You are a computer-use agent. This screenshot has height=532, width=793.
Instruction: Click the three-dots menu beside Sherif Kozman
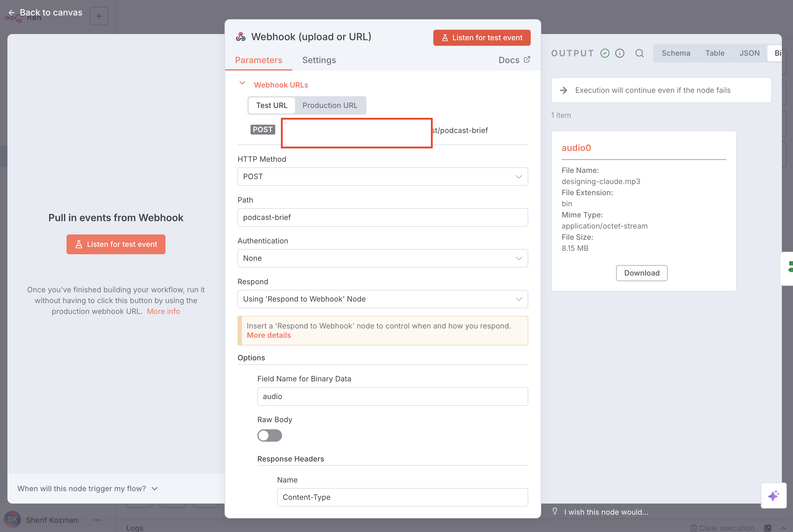(x=97, y=520)
